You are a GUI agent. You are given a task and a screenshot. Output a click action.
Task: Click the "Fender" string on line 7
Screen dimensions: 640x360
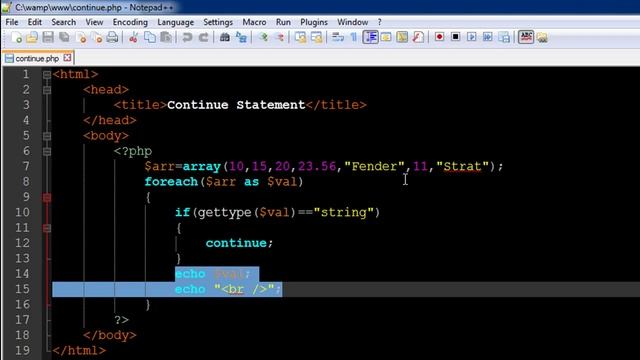pos(374,166)
